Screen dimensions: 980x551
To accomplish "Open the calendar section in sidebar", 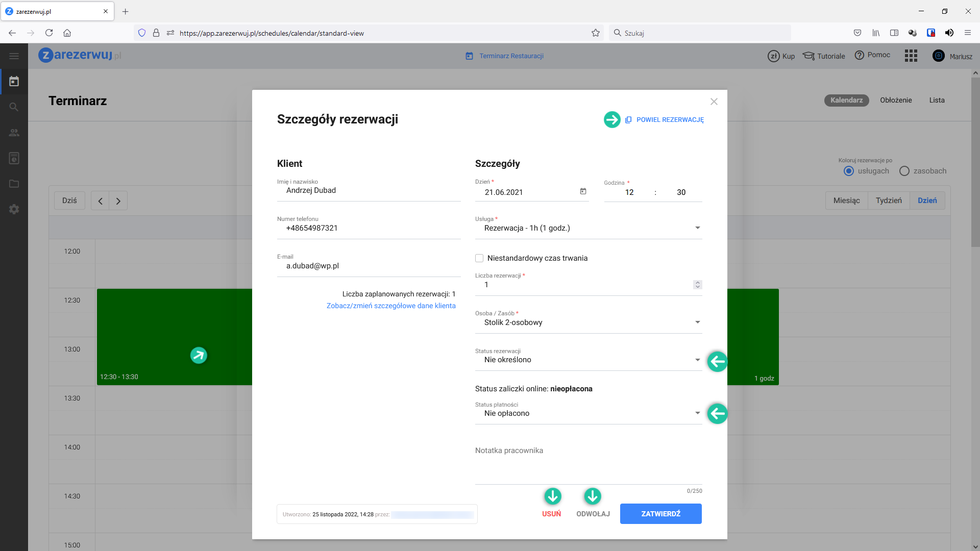I will [x=14, y=82].
